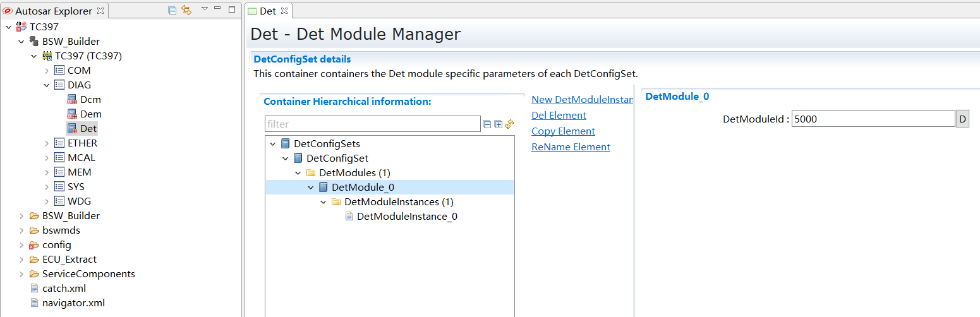Click the D default button for DetModuleId
The width and height of the screenshot is (980, 317).
[x=962, y=119]
